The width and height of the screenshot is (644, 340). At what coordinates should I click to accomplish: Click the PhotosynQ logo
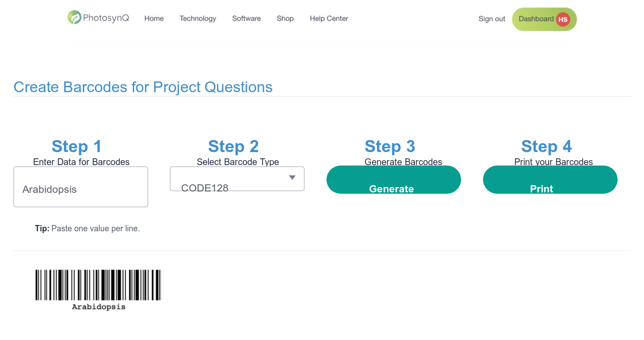point(98,18)
